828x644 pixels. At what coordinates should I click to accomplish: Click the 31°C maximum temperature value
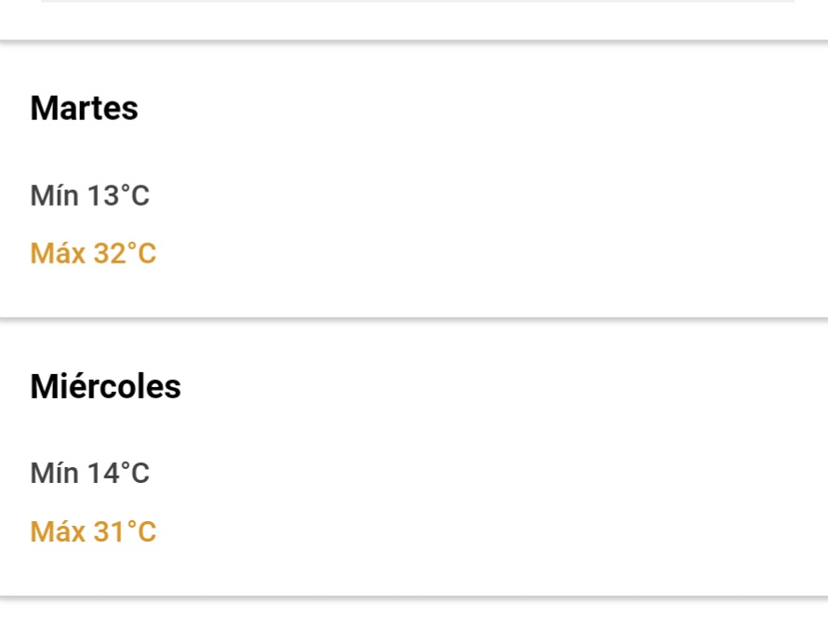click(x=126, y=531)
